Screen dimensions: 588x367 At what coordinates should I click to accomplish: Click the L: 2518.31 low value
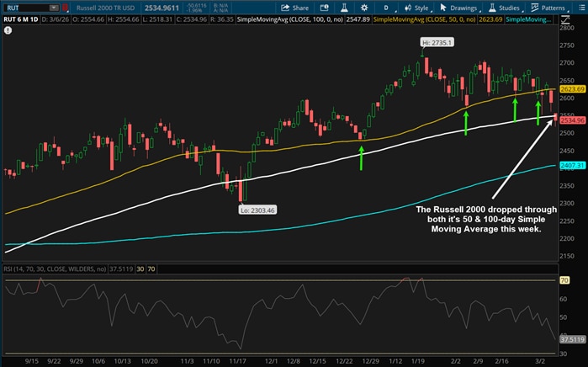(157, 19)
